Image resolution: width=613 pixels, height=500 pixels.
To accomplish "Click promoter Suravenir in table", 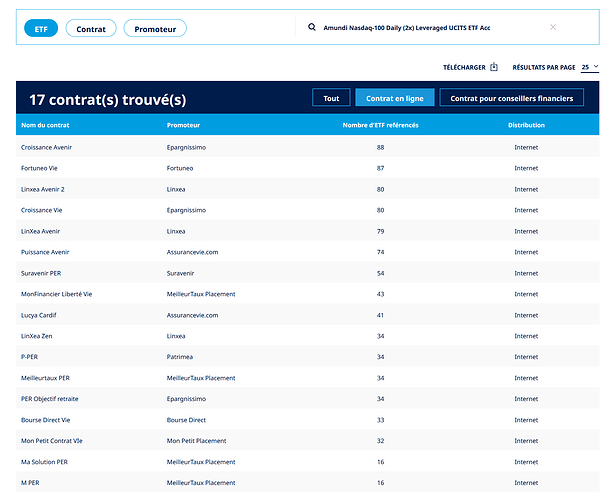I will click(x=180, y=273).
